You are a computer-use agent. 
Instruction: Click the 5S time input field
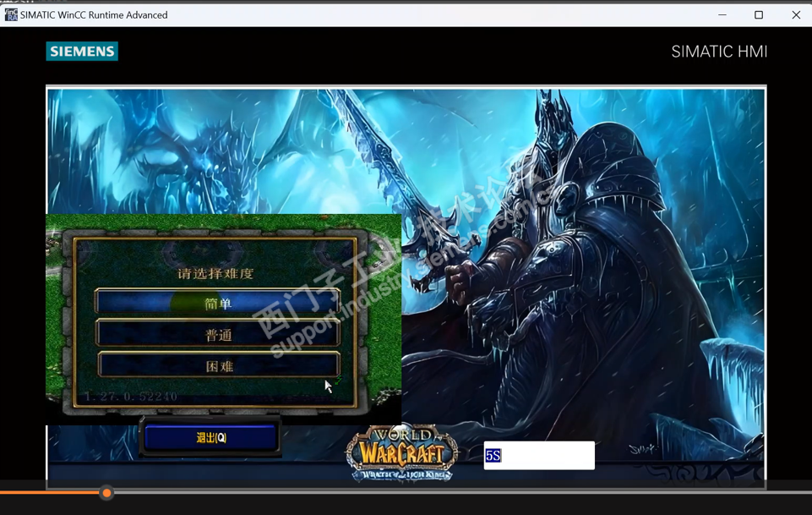(x=539, y=456)
